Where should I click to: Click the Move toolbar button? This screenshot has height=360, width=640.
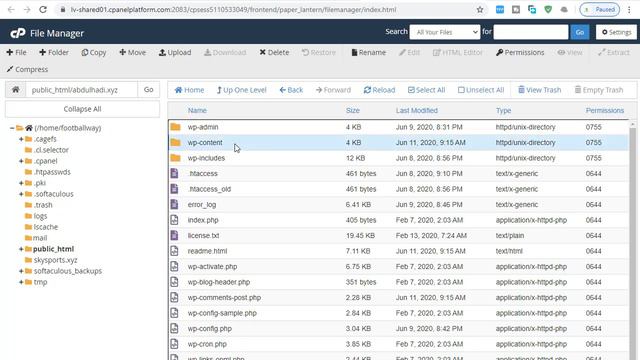[x=133, y=52]
